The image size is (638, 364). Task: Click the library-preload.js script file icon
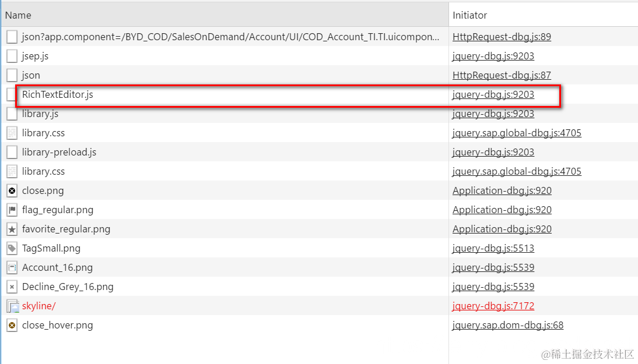12,153
